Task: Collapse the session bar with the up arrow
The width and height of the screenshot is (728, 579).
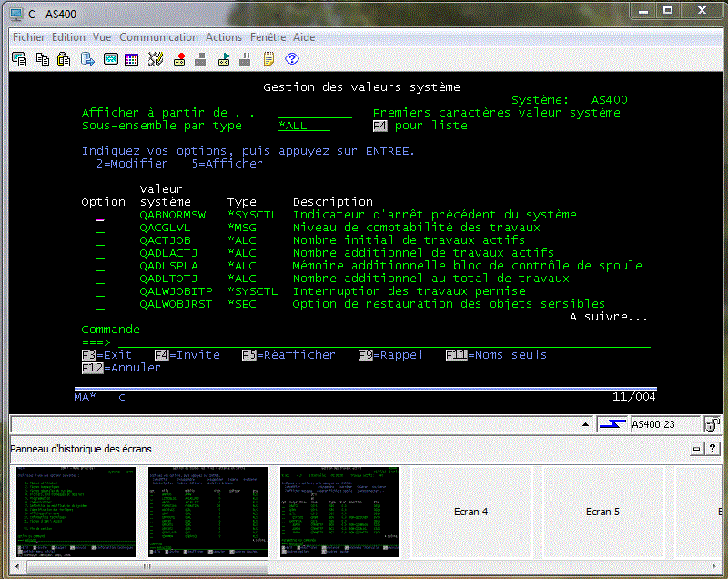Action: [x=584, y=423]
